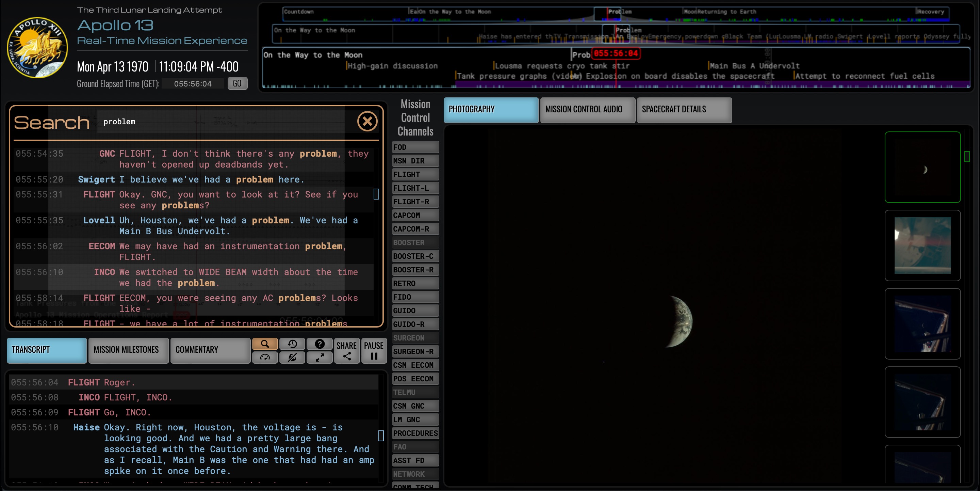Click the magnifying glass search icon

[265, 344]
